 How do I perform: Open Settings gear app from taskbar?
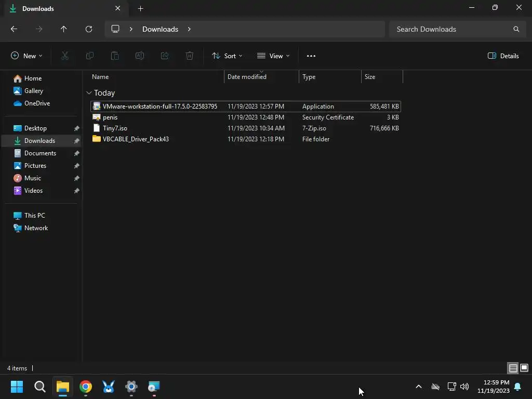point(131,387)
